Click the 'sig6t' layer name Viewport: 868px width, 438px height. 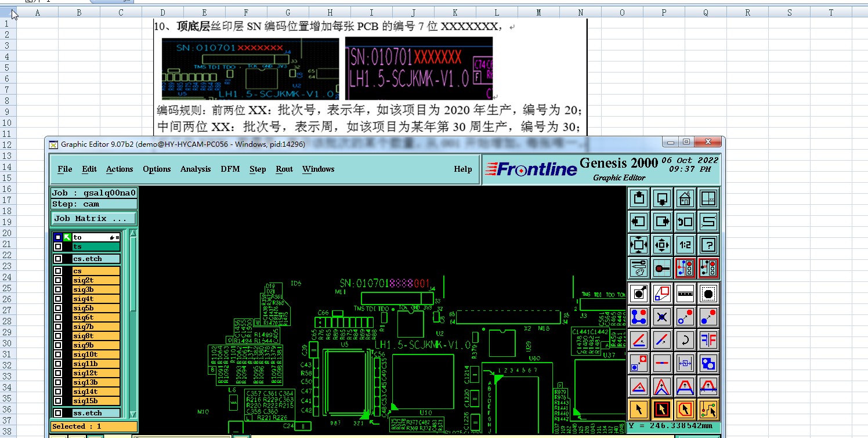click(96, 317)
